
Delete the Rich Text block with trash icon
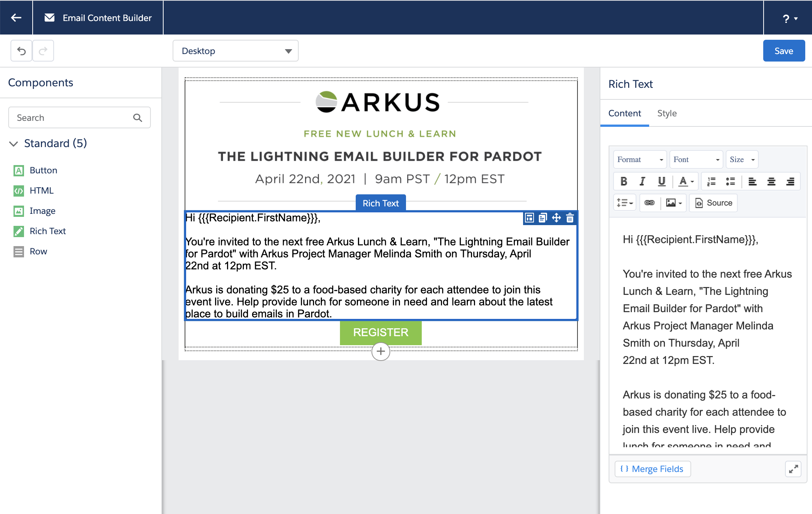[570, 218]
